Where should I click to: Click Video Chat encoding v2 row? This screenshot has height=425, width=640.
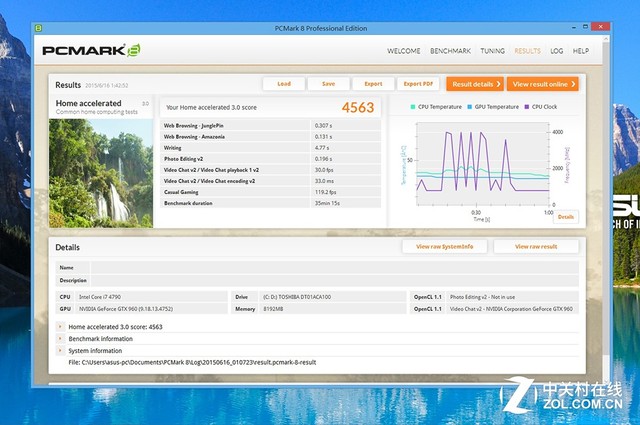271,180
